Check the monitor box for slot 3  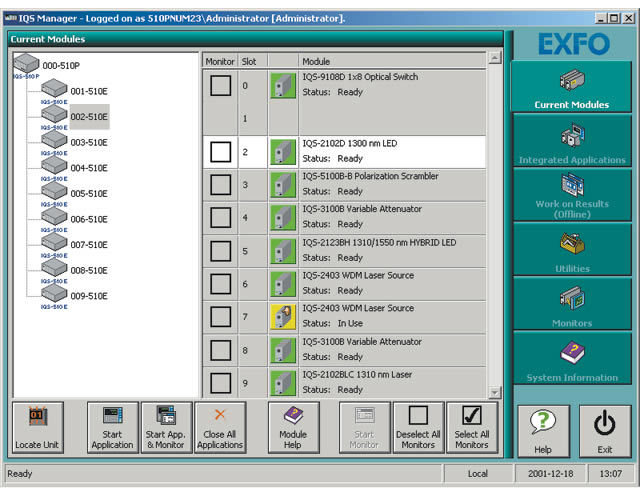coord(220,185)
